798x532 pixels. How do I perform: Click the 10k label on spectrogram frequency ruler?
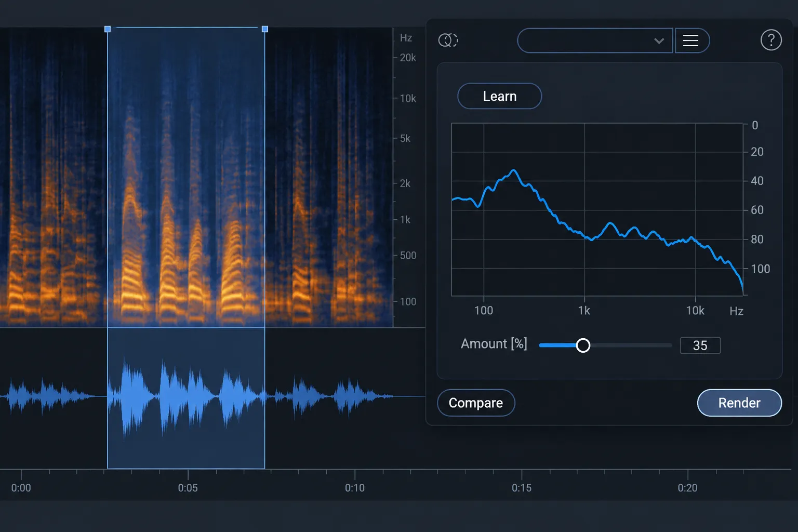[408, 98]
